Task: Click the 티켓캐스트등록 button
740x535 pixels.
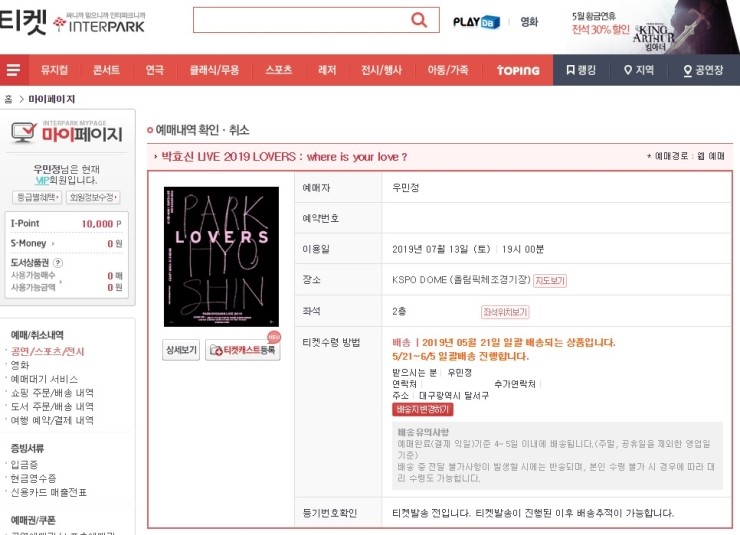Action: click(x=243, y=350)
